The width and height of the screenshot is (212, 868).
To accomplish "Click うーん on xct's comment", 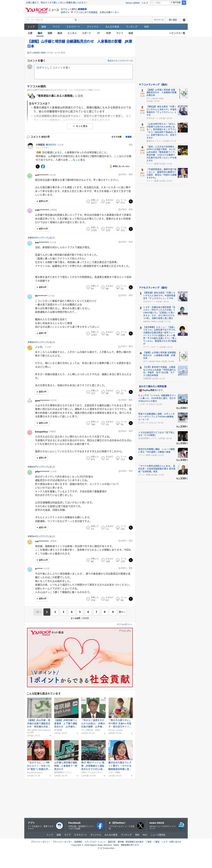I will coord(122,201).
